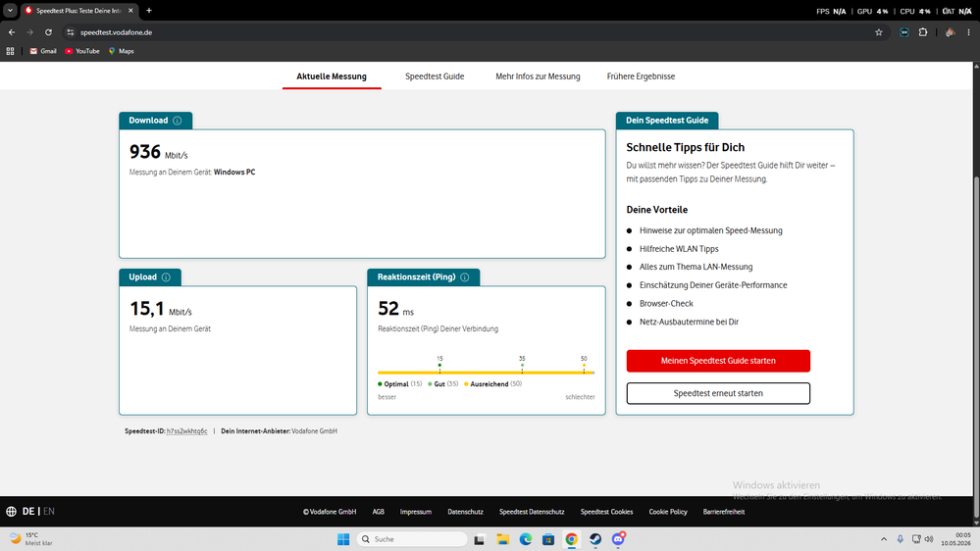980x551 pixels.
Task: Click the 52 ms ping value
Action: 395,309
